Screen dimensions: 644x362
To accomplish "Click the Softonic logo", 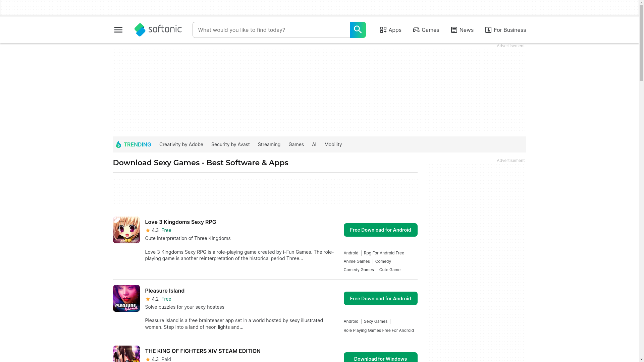I will [x=158, y=30].
